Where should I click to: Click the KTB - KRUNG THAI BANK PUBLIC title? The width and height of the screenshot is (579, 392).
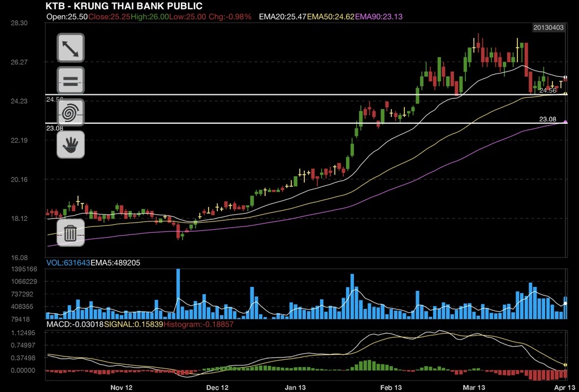[x=124, y=6]
